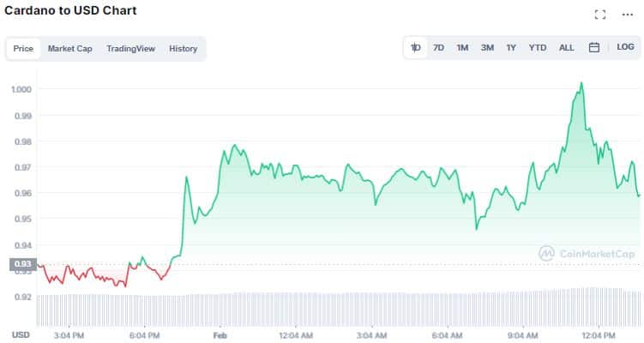
Task: Click the 6:04 PM time axis label
Action: pyautogui.click(x=145, y=335)
